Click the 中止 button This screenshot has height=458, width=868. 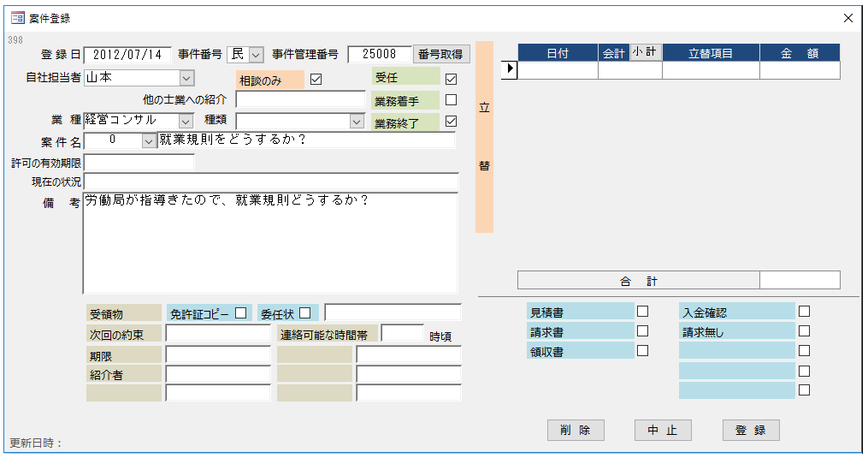click(x=663, y=431)
